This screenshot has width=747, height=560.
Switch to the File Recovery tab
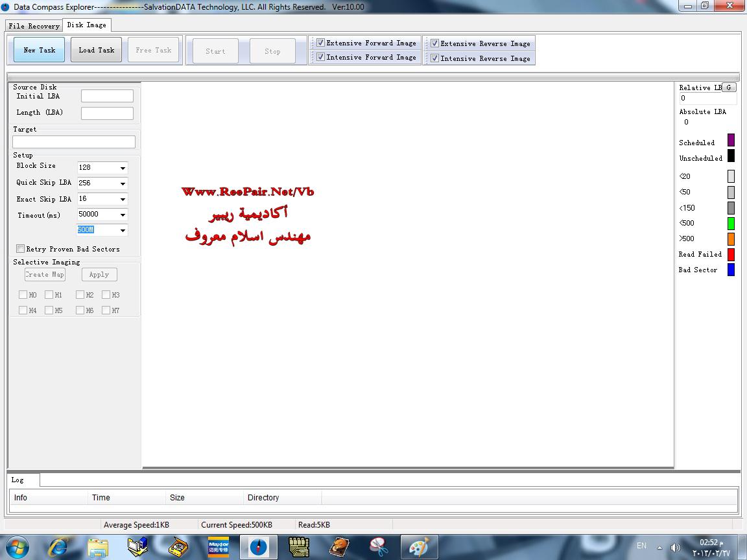coord(34,26)
